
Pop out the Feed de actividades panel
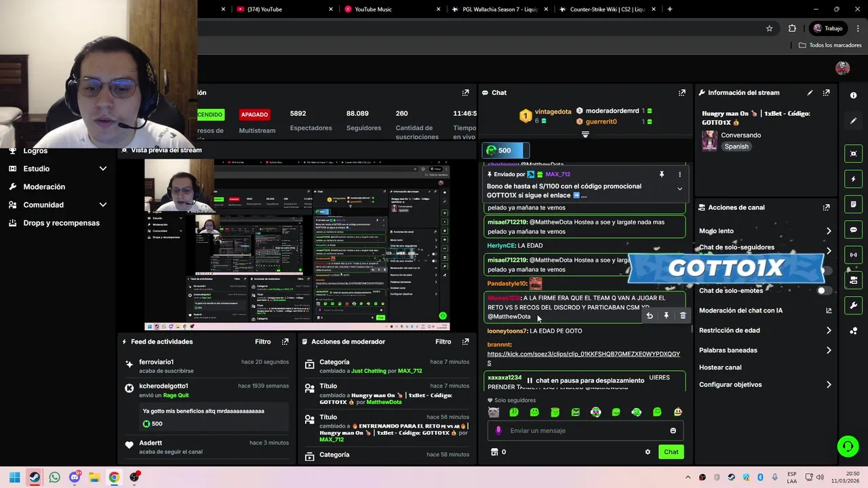285,342
